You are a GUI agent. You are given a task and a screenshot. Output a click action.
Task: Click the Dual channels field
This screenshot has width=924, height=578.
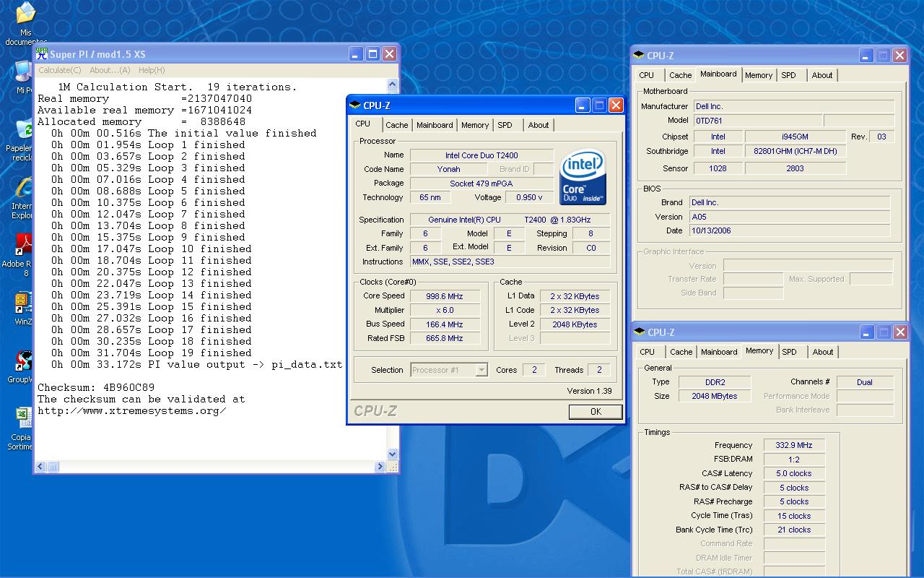[x=865, y=382]
